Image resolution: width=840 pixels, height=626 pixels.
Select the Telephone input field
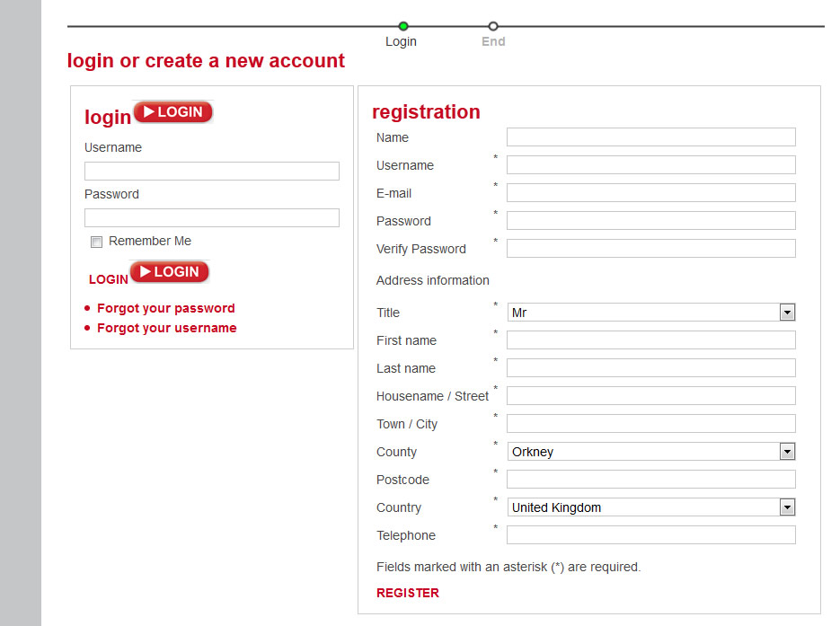651,535
